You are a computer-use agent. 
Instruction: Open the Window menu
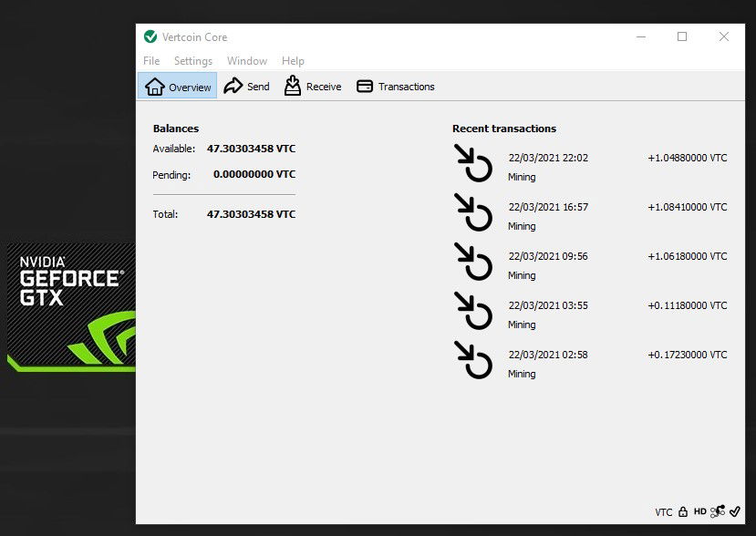(247, 61)
